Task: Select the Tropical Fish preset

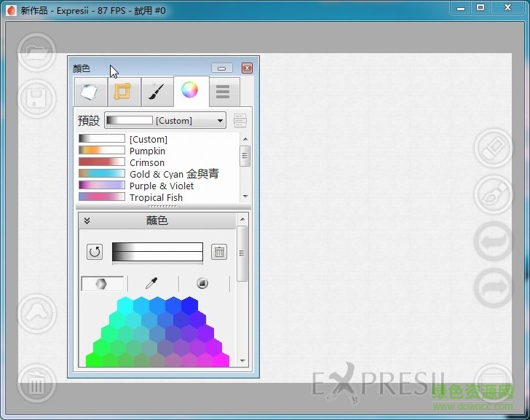Action: coord(156,197)
